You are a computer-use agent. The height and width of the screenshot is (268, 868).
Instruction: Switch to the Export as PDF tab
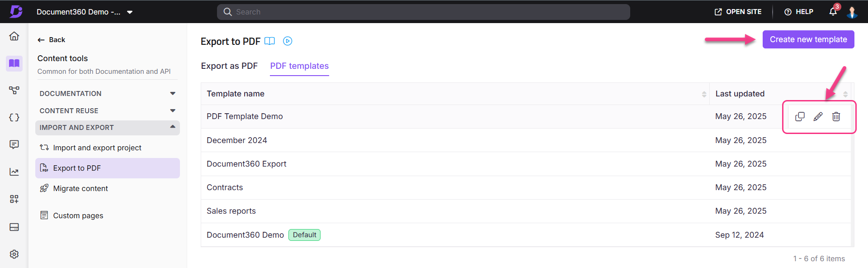coord(229,66)
